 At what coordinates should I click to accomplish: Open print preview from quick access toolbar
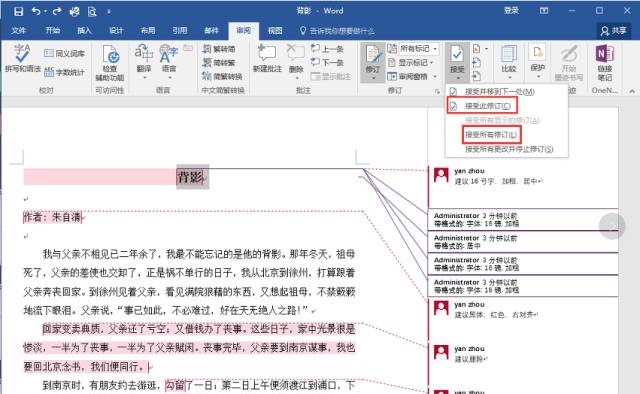(x=92, y=11)
